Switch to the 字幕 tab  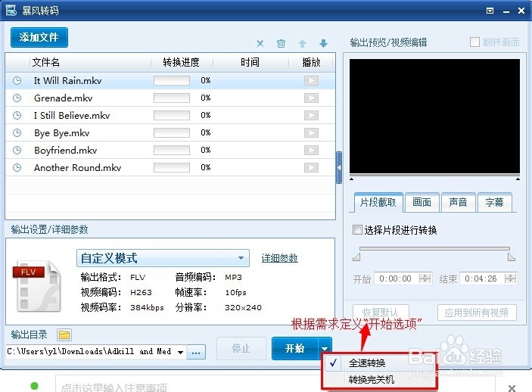[x=494, y=202]
